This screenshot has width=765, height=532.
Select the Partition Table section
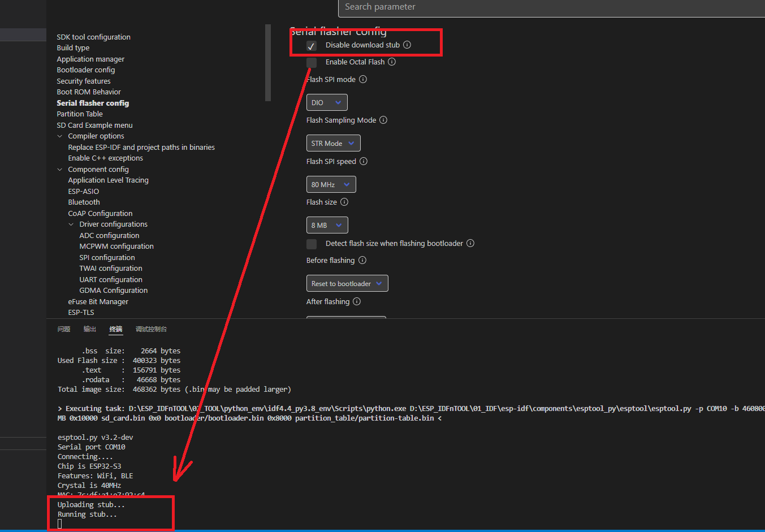80,114
